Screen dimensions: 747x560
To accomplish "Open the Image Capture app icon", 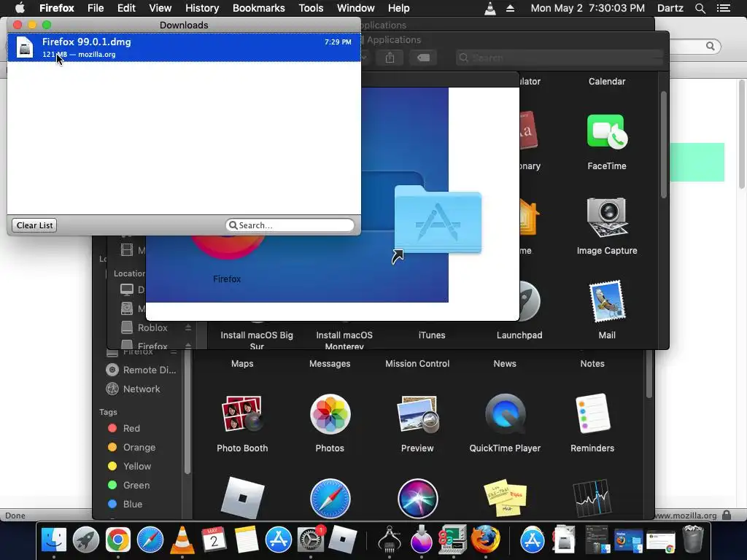I will click(606, 217).
